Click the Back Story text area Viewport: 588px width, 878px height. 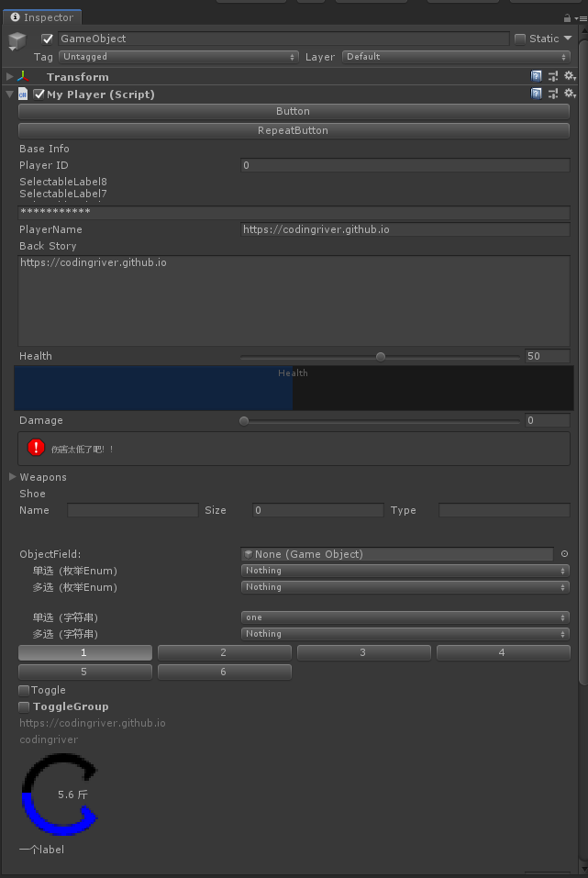(294, 301)
